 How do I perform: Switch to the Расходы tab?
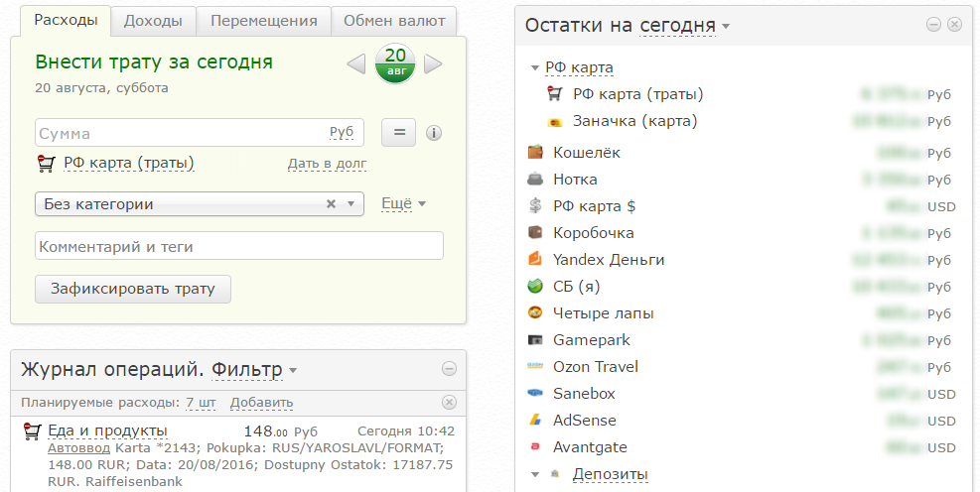click(x=66, y=21)
